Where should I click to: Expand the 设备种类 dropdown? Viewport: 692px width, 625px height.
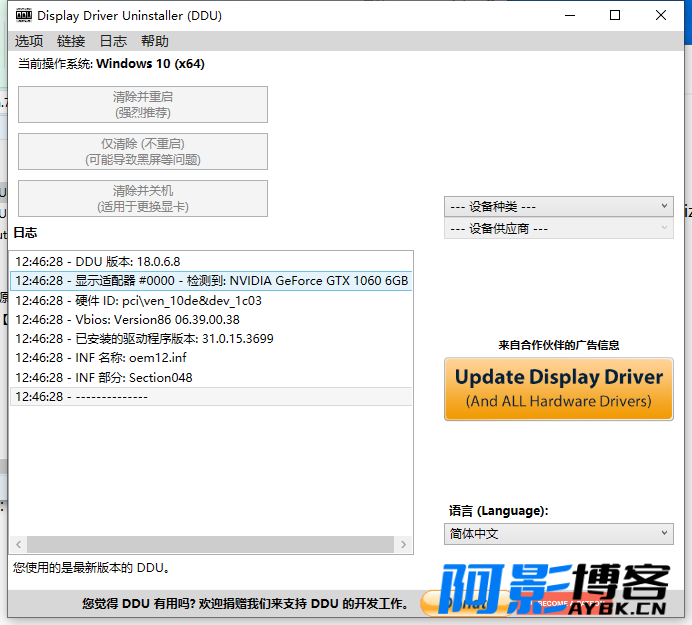point(559,207)
